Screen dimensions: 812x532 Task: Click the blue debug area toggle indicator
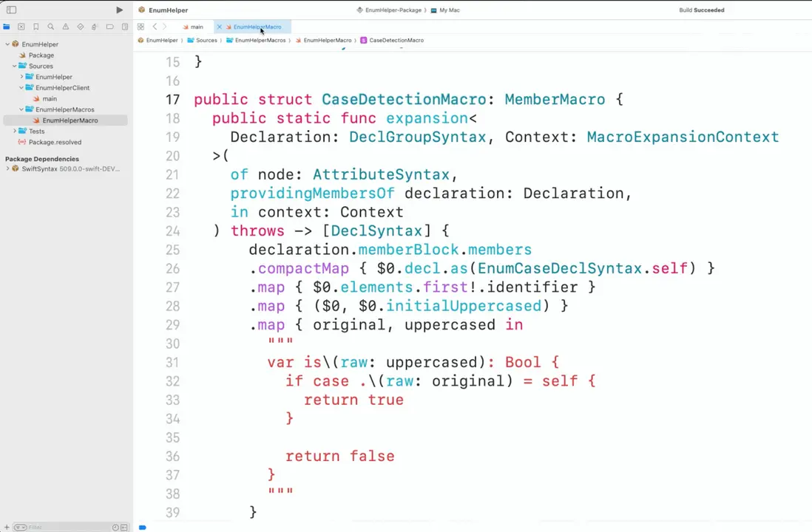coord(143,528)
